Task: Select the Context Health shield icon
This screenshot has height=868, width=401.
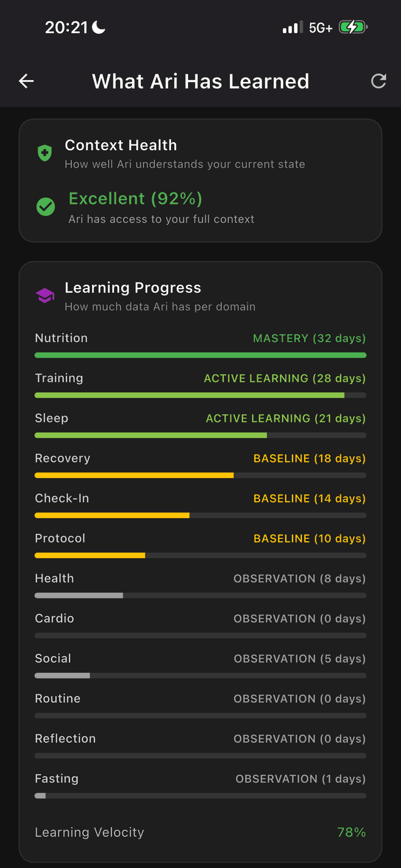Action: coord(44,152)
